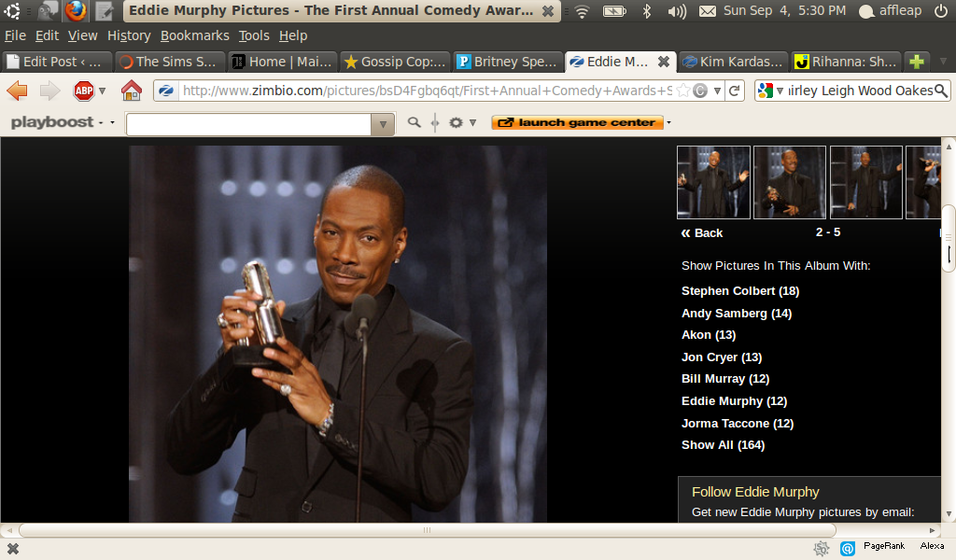956x560 pixels.
Task: Open the Help menu
Action: [293, 36]
